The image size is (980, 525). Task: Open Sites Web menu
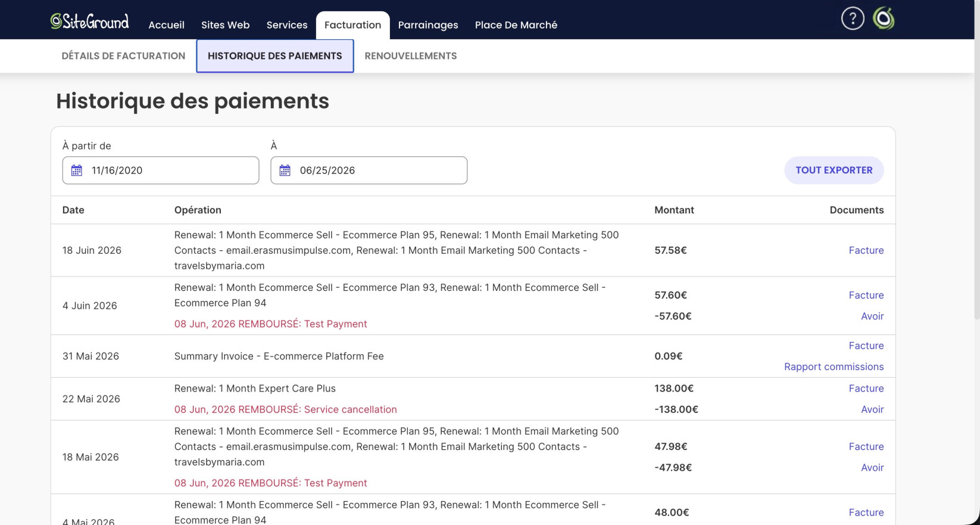tap(225, 25)
